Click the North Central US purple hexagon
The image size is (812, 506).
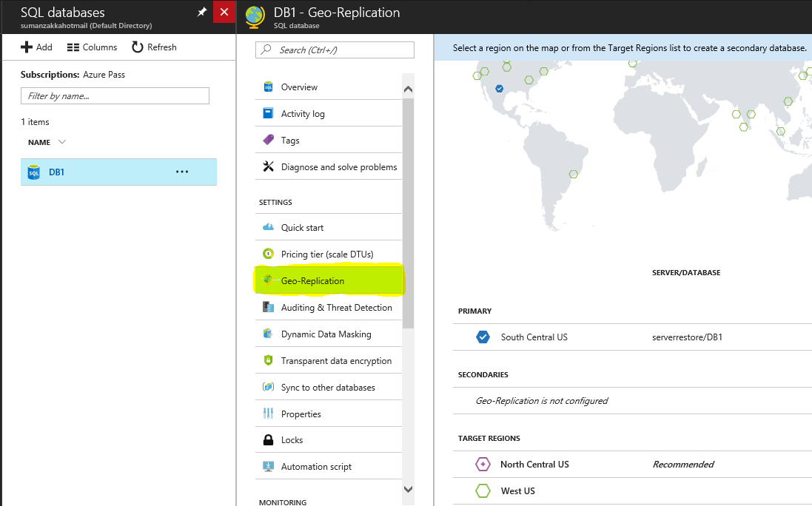click(483, 464)
